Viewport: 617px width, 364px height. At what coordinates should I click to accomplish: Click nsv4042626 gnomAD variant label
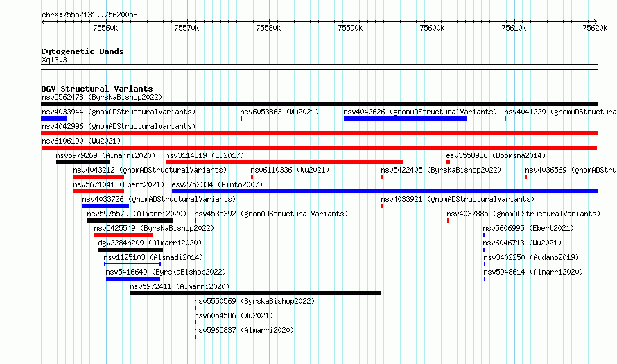click(x=420, y=112)
